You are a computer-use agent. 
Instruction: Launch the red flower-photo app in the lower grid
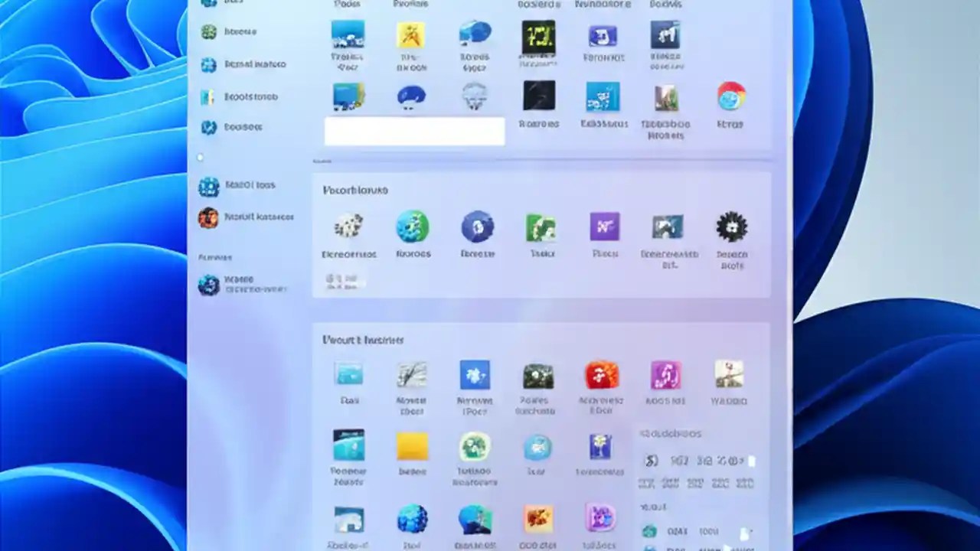click(x=602, y=375)
